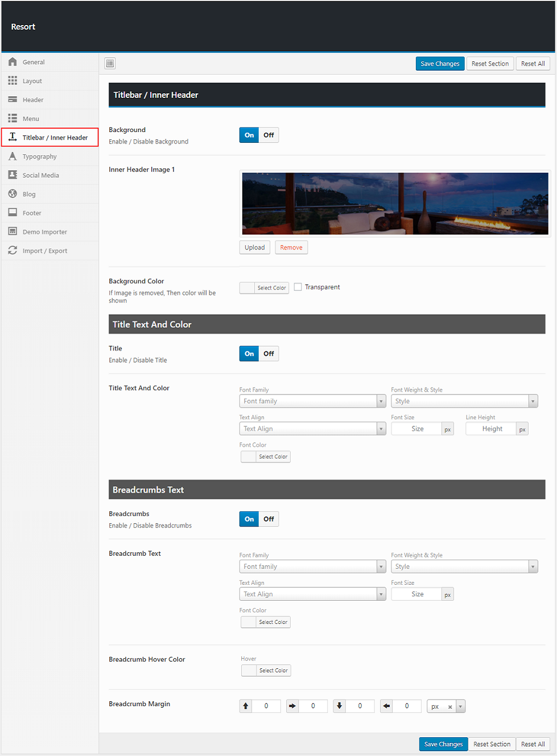The image size is (557, 756).
Task: Click the Typography letter icon
Action: point(13,157)
